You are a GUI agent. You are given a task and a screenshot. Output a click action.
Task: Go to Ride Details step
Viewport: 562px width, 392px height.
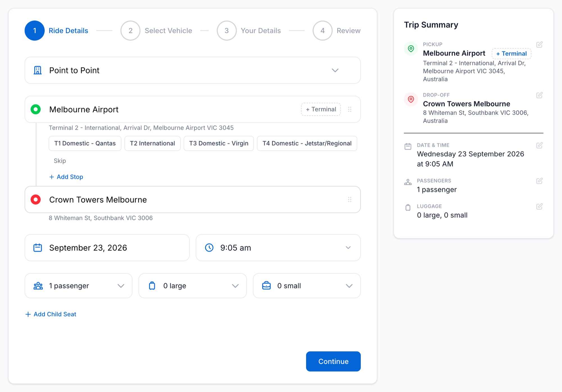tap(56, 31)
